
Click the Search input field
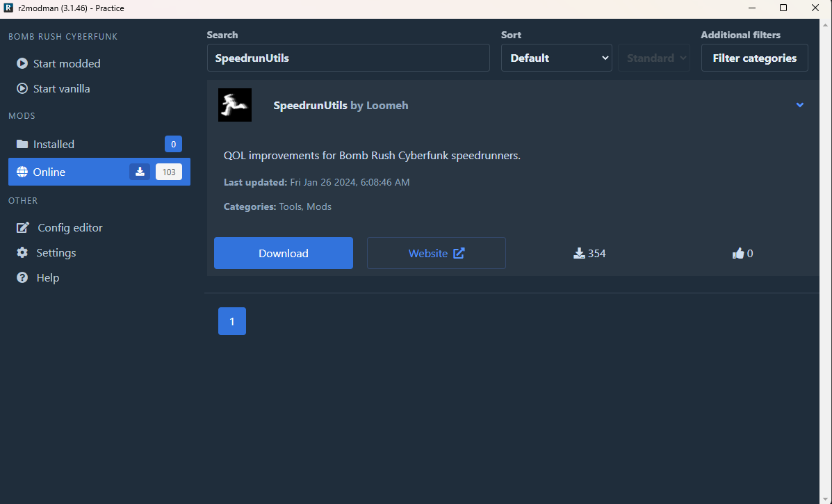(348, 58)
